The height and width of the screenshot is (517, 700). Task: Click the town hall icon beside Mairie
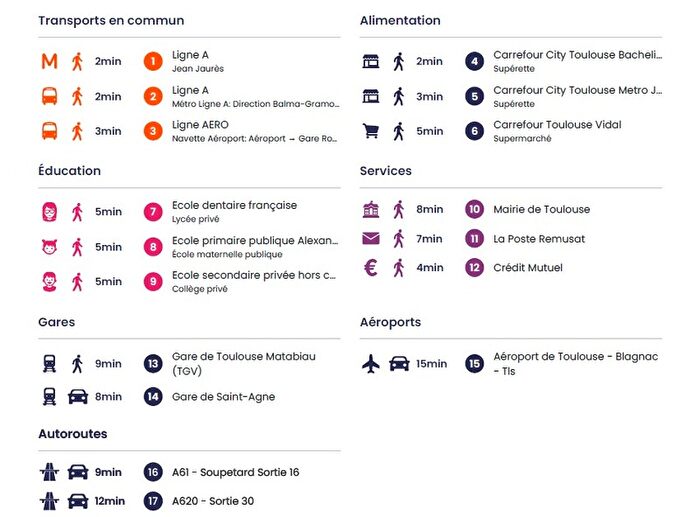point(371,210)
